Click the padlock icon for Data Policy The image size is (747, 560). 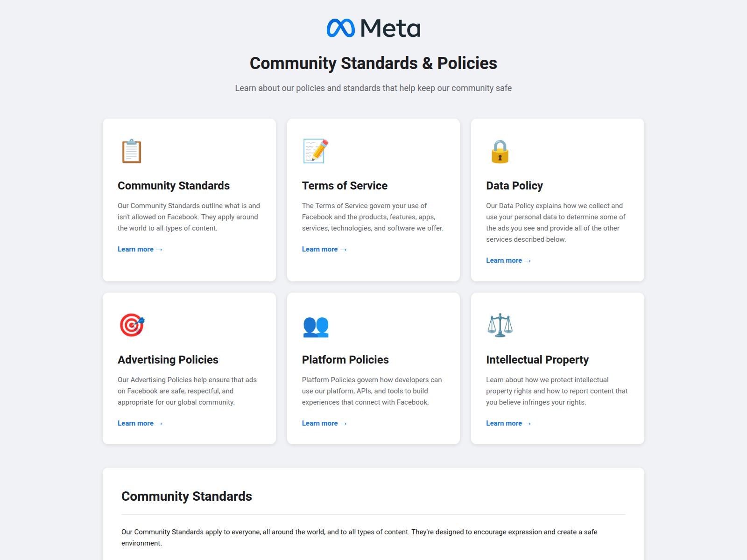coord(500,151)
